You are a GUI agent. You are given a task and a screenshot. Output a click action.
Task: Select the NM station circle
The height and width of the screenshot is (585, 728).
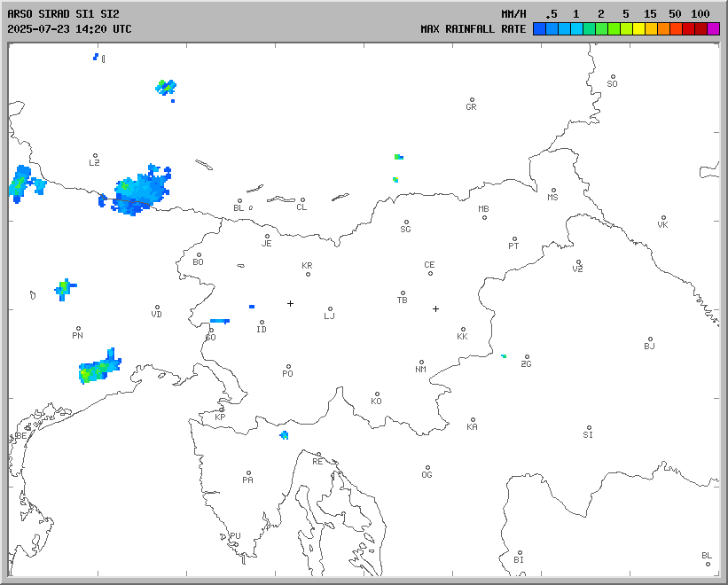coord(421,363)
